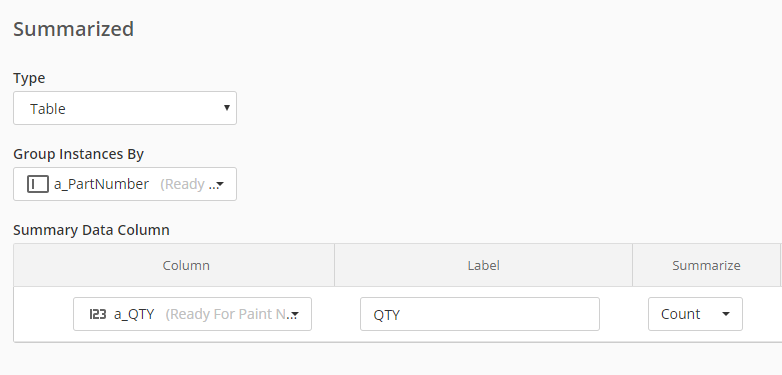The height and width of the screenshot is (375, 782).
Task: Click the text-field icon beside a_PartNumber
Action: click(37, 184)
